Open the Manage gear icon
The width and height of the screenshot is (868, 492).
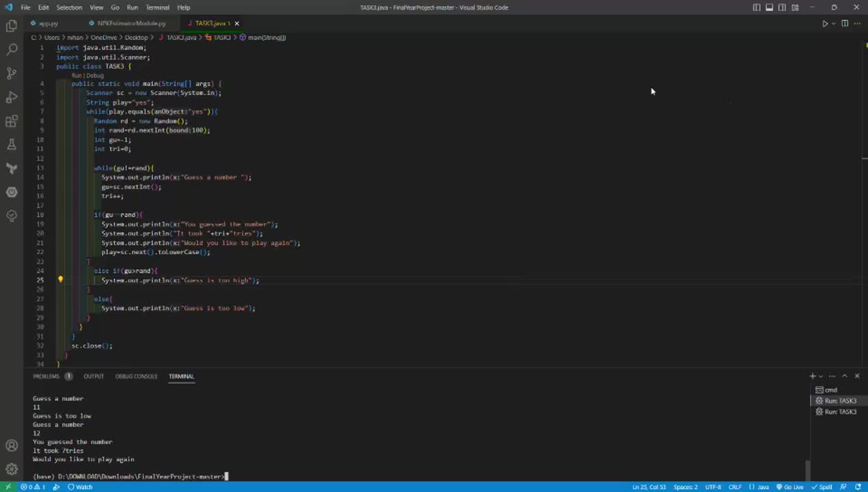tap(12, 469)
